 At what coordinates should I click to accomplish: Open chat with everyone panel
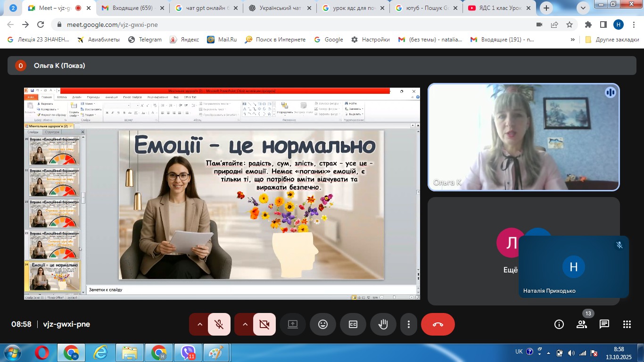pyautogui.click(x=604, y=324)
